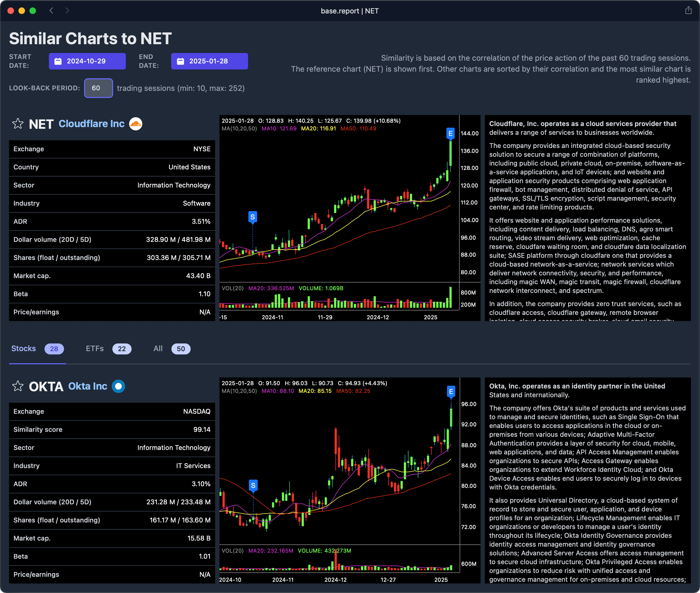
Task: Click the Okta company description text
Action: point(588,481)
